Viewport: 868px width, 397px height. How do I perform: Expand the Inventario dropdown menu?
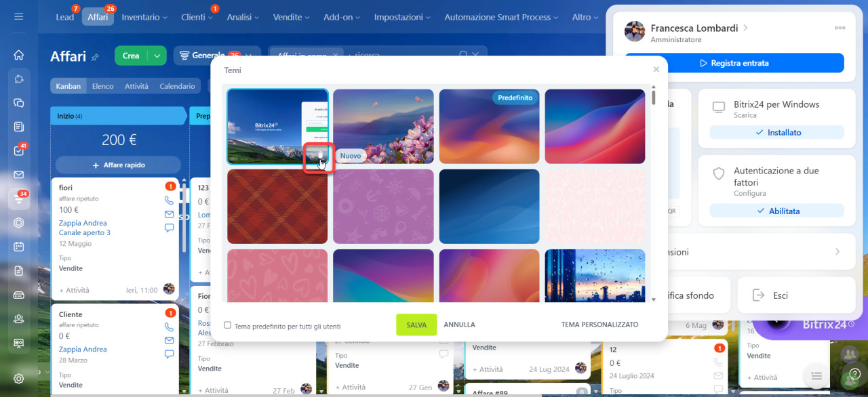[x=144, y=17]
